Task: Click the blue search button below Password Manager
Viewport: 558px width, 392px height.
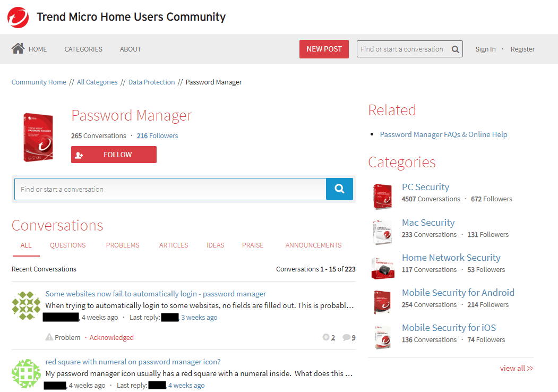Action: (x=339, y=189)
